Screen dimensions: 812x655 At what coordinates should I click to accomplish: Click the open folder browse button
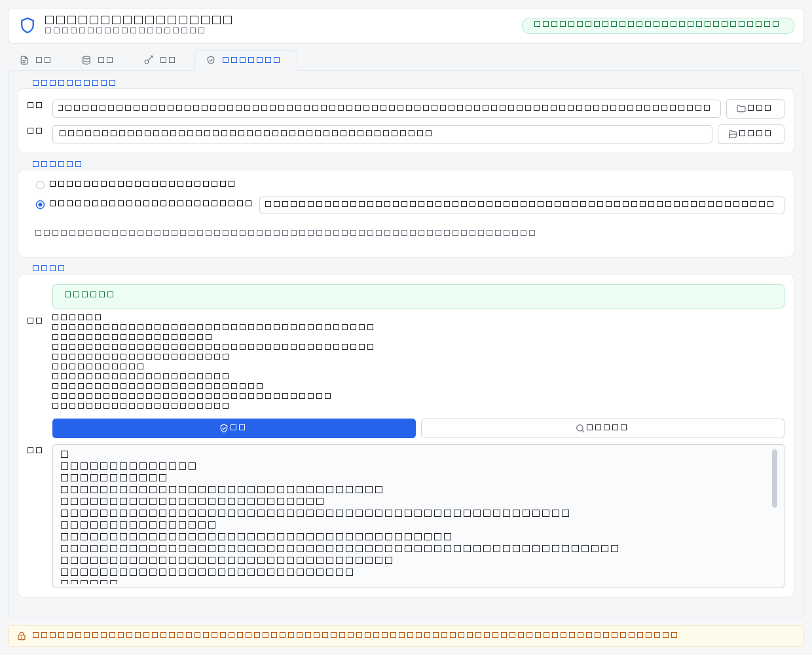pos(750,134)
